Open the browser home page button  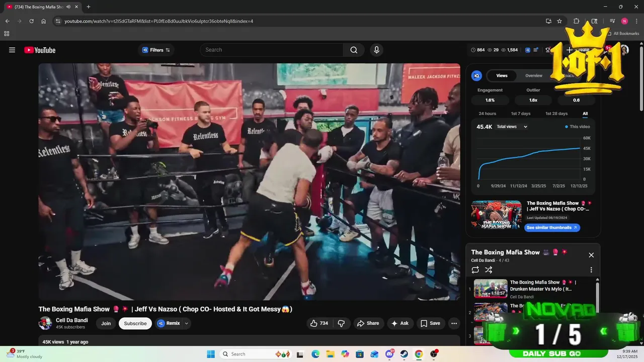click(x=44, y=21)
